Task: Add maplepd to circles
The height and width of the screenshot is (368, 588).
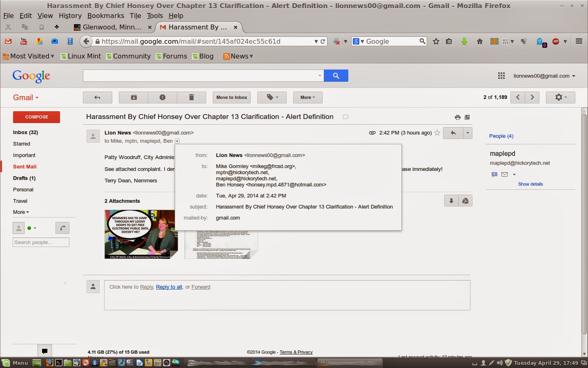Action: (x=494, y=174)
